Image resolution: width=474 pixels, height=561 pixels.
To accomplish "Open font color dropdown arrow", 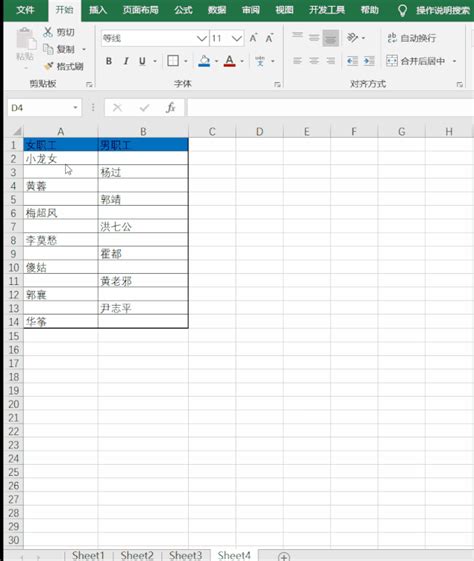I will pos(242,61).
